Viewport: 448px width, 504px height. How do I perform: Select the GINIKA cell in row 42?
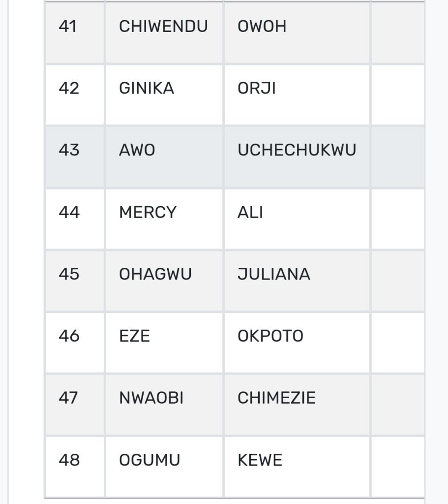147,89
